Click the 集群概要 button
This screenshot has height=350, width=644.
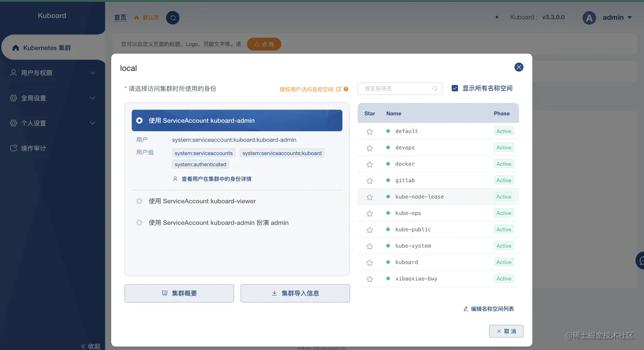pos(179,293)
